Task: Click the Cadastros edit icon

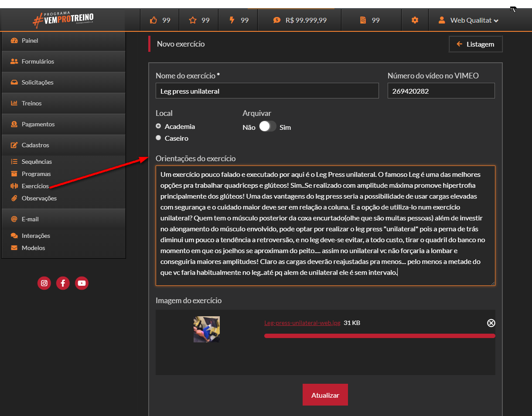Action: pyautogui.click(x=14, y=145)
